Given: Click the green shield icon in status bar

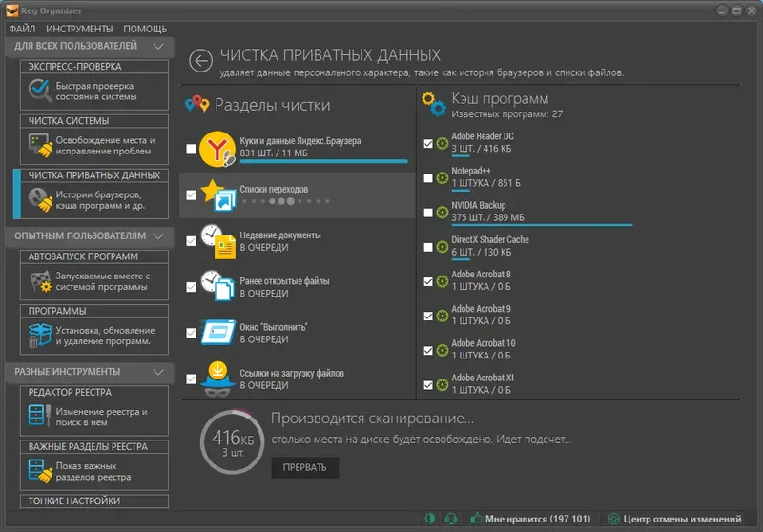Looking at the screenshot, I should coord(430,519).
